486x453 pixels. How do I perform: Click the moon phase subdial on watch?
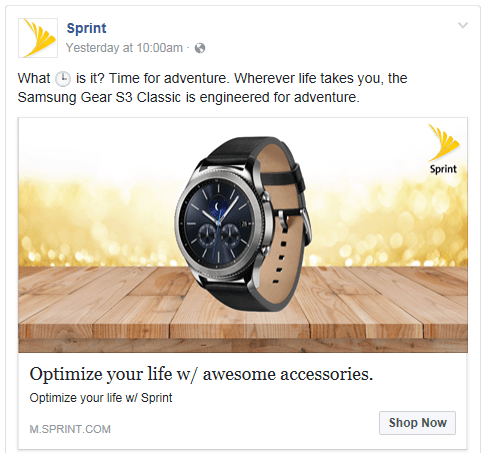coord(218,206)
